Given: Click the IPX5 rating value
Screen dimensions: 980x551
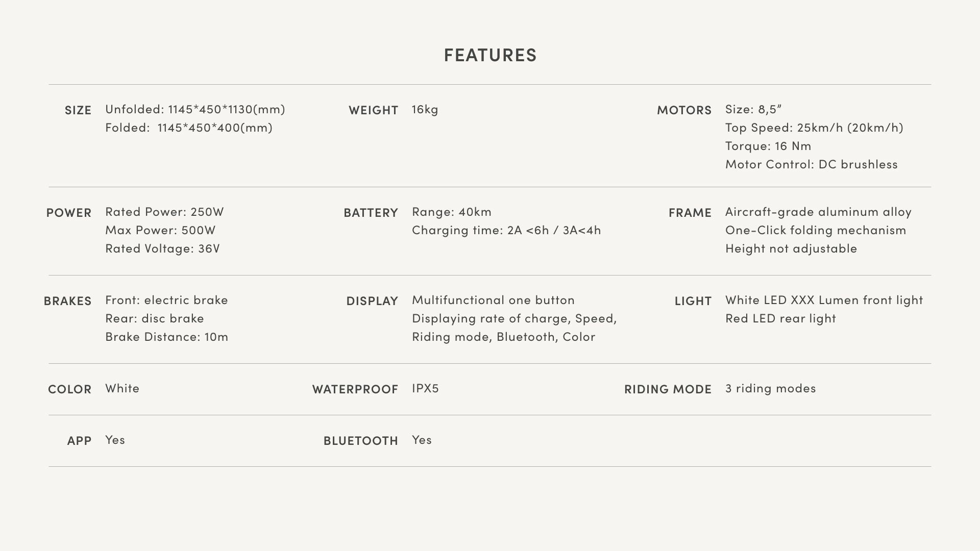Looking at the screenshot, I should pos(425,388).
